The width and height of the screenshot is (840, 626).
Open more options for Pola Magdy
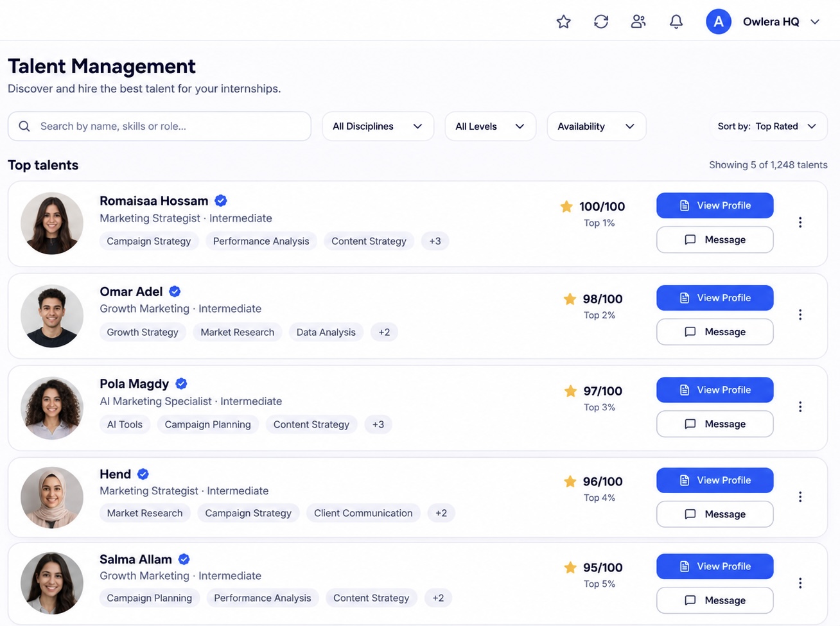pos(800,406)
